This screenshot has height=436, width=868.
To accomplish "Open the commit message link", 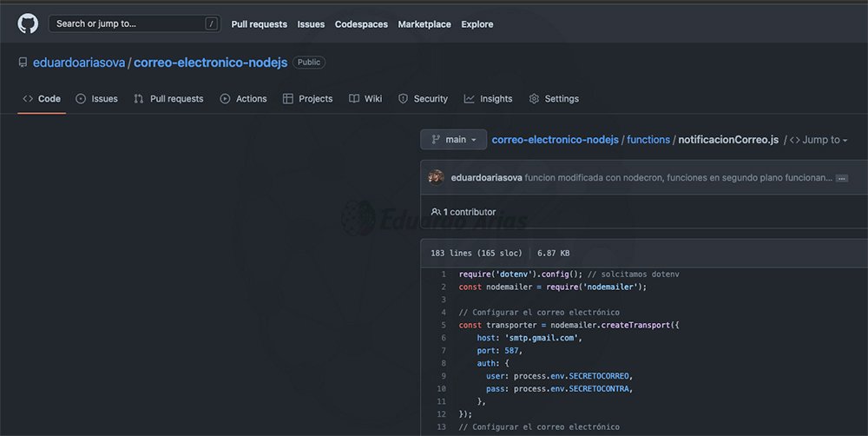I will point(678,178).
